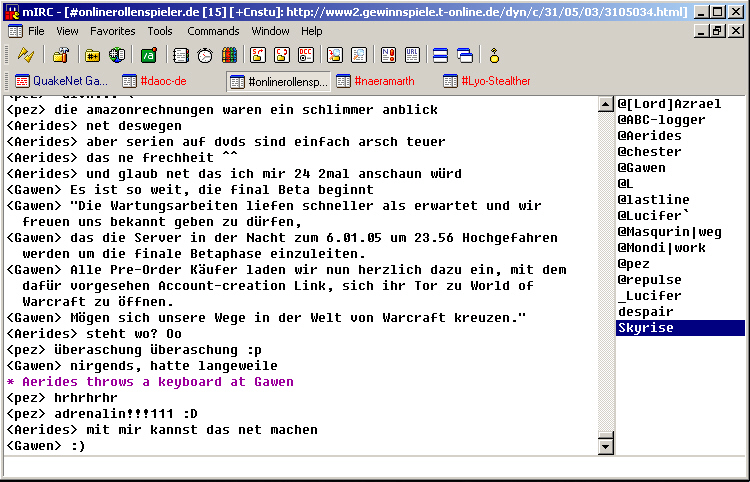Select @lastline in the nick list
Image resolution: width=750 pixels, height=482 pixels.
point(680,200)
